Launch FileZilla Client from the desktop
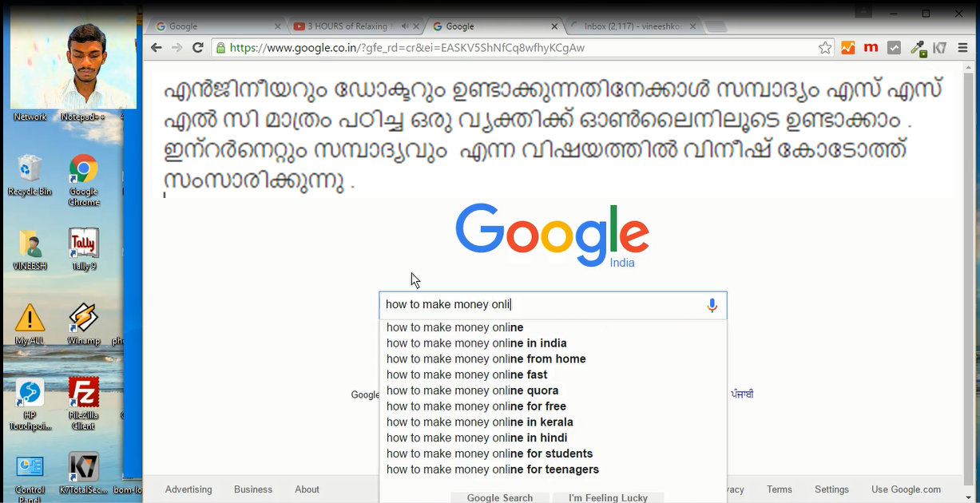The width and height of the screenshot is (980, 503). coord(83,403)
